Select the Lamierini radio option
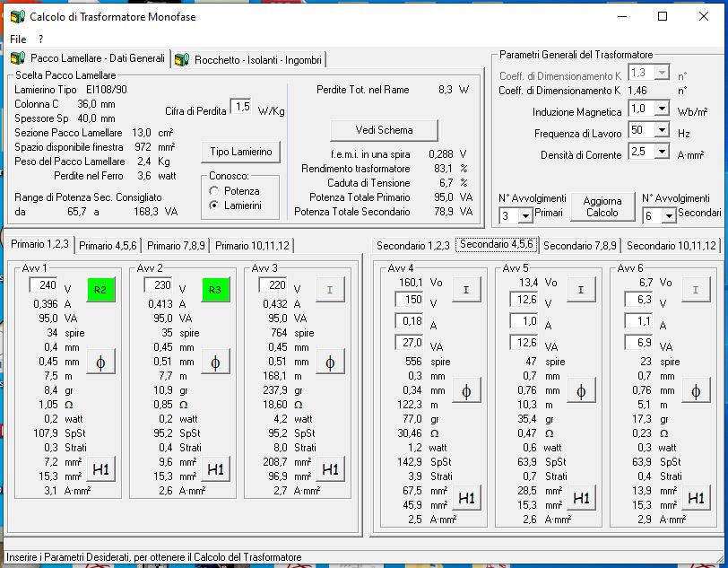The height and width of the screenshot is (568, 728). click(213, 205)
